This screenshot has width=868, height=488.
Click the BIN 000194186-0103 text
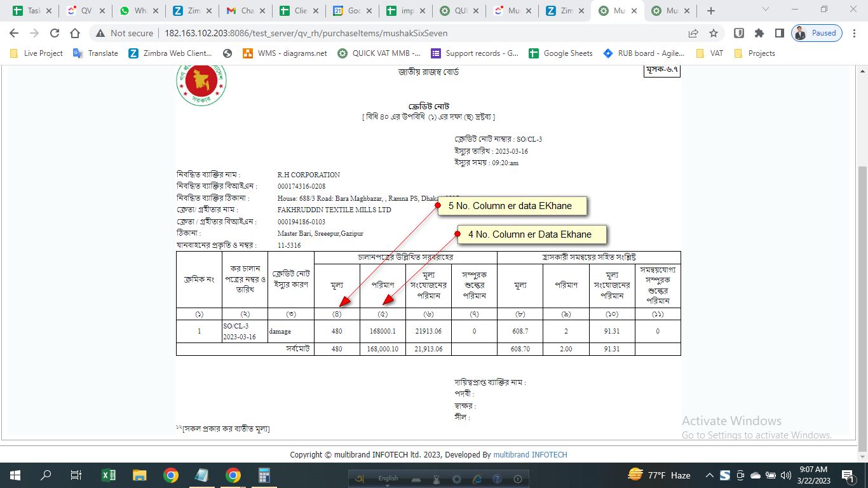tap(301, 222)
